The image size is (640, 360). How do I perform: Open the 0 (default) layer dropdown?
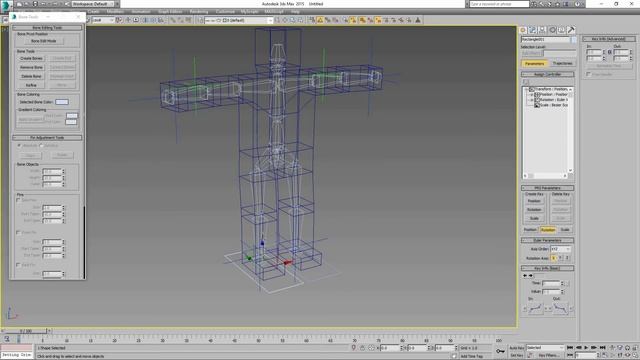238,20
